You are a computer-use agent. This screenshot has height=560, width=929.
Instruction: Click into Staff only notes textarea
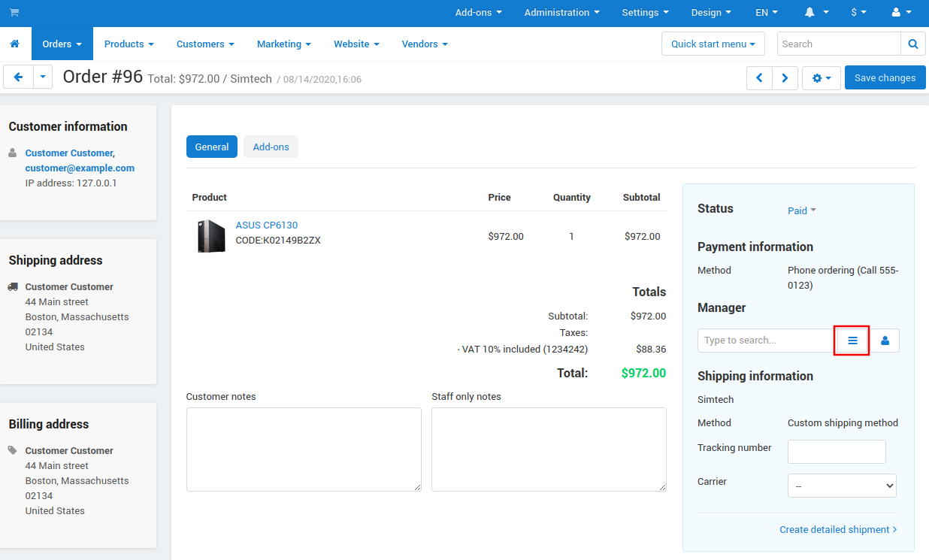(549, 450)
